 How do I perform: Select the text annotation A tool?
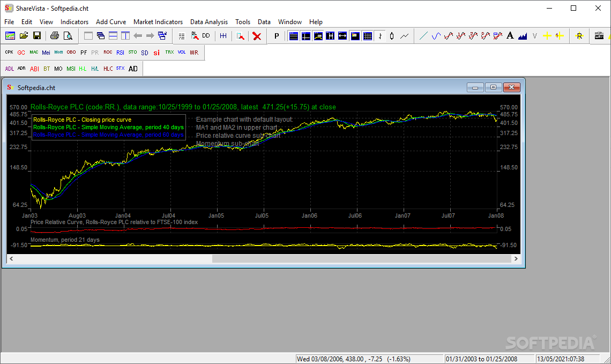(x=510, y=36)
